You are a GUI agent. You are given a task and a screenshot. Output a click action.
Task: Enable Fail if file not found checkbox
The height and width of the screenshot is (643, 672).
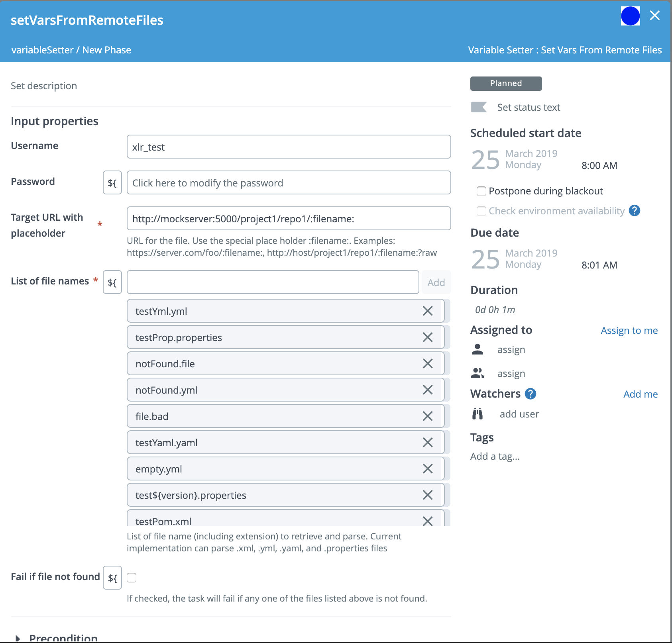pyautogui.click(x=132, y=578)
